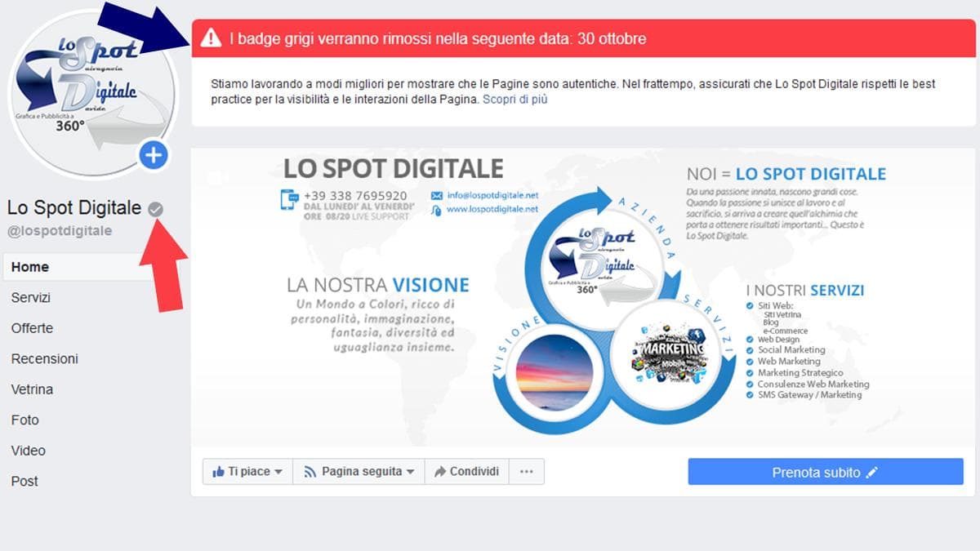This screenshot has width=980, height=551.
Task: Open Servizi in the page menu
Action: pos(31,298)
